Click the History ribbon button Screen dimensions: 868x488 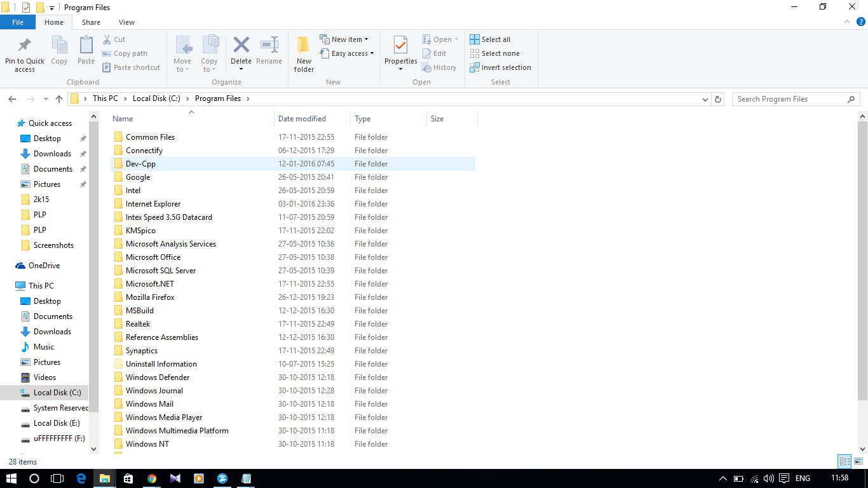439,67
